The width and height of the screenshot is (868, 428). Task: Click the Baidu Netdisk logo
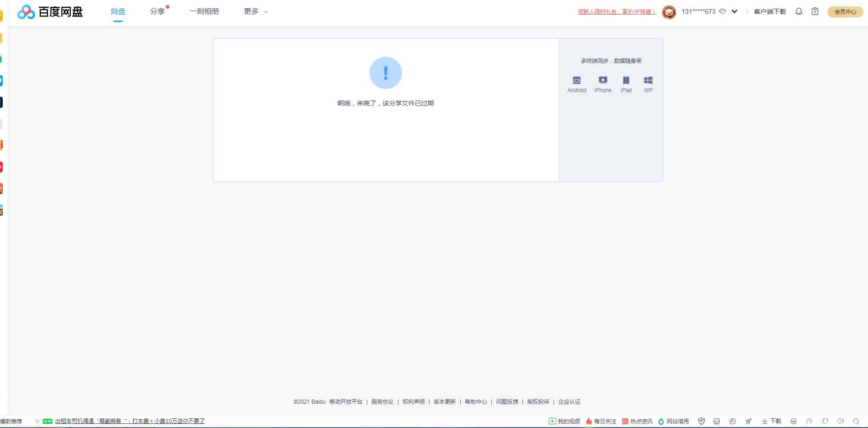click(x=50, y=12)
